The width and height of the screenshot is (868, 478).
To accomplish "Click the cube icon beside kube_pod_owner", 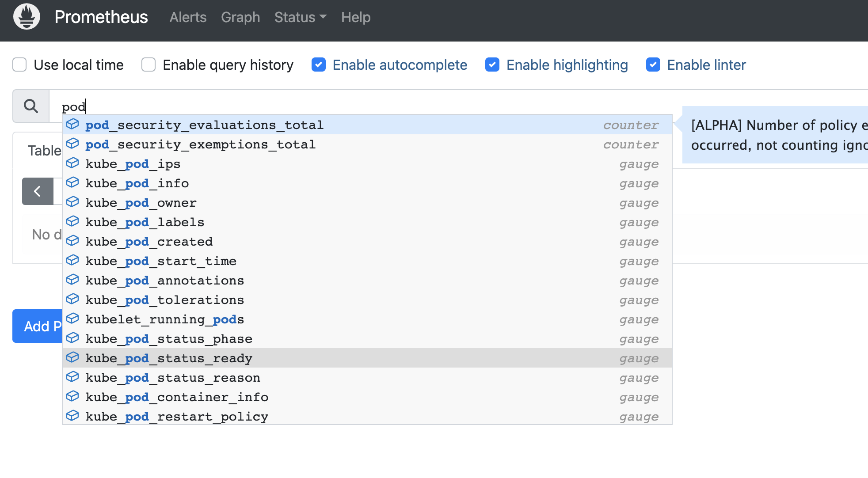I will pos(72,202).
